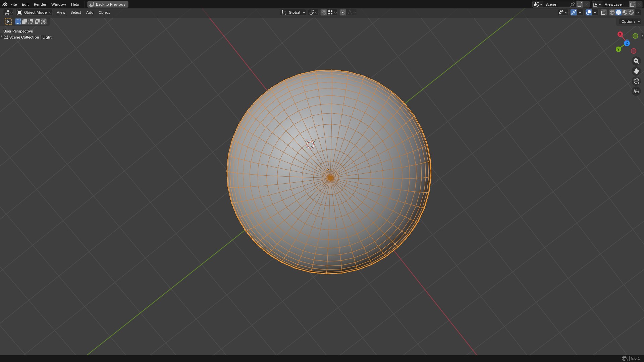Viewport: 644px width, 362px height.
Task: Click the Zoom in/out viewport icon
Action: pyautogui.click(x=636, y=61)
